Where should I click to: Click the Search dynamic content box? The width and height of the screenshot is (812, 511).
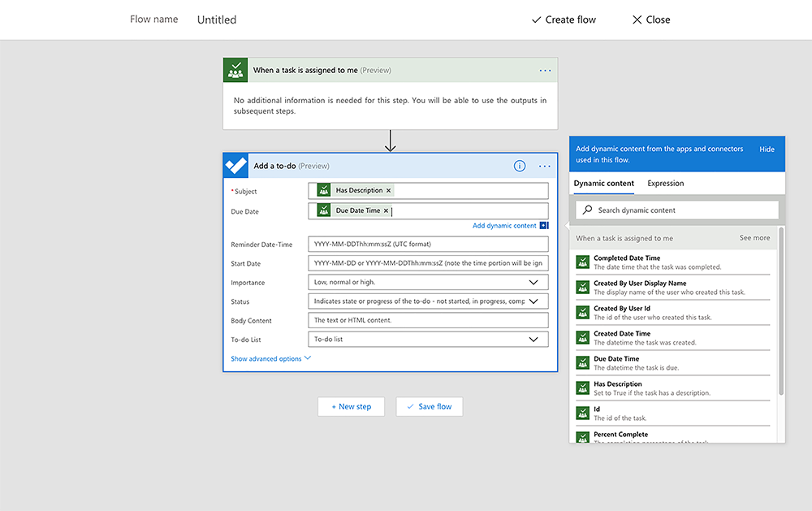pyautogui.click(x=677, y=210)
